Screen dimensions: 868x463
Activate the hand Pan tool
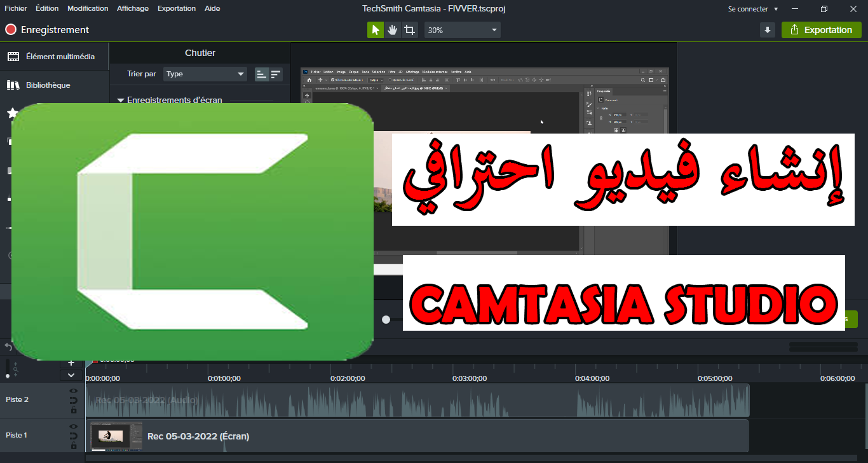(x=393, y=30)
